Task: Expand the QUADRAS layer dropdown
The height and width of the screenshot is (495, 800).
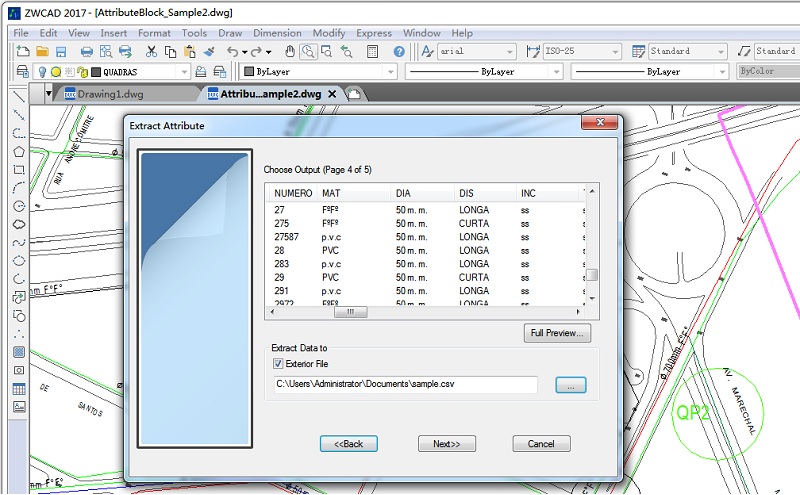Action: click(x=184, y=72)
